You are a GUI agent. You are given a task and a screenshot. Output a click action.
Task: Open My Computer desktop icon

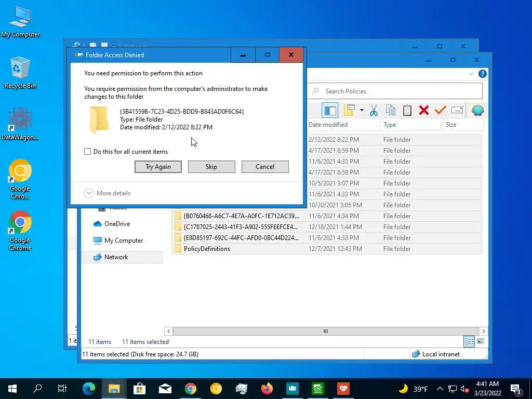(20, 22)
